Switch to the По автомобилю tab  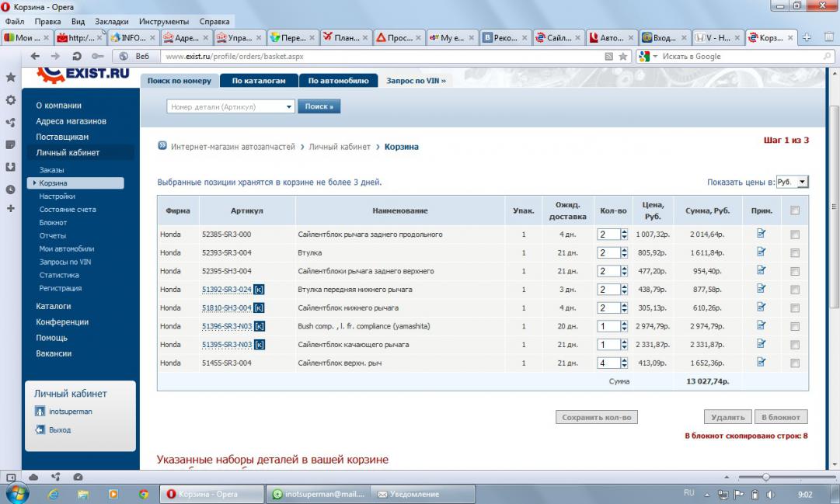pos(339,80)
